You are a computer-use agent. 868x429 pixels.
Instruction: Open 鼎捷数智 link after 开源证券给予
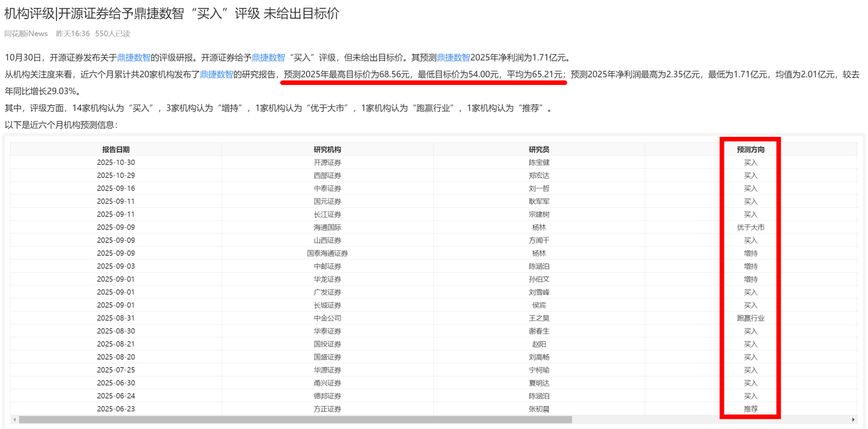268,58
